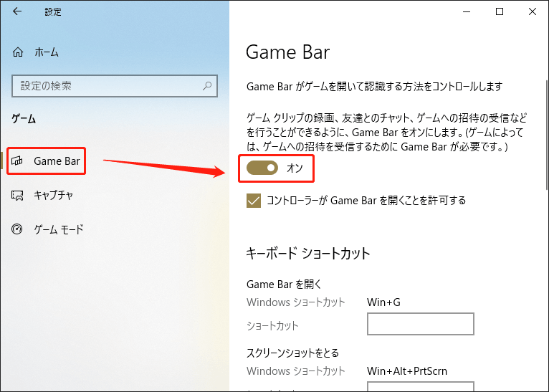Open the ホーム settings page

tap(46, 52)
